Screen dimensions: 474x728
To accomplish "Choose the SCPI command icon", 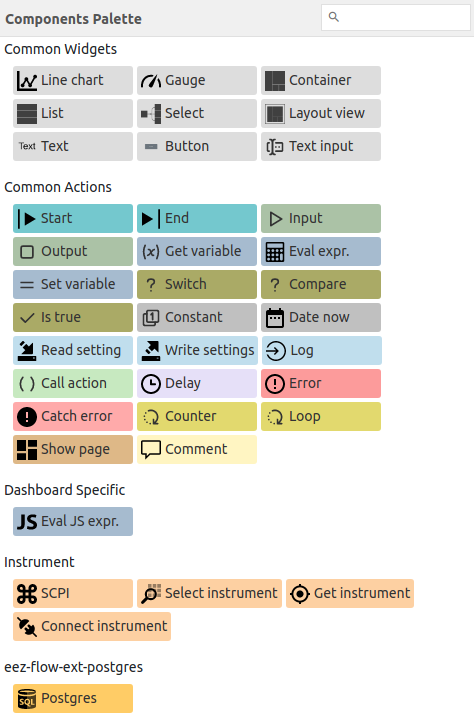I will click(27, 594).
